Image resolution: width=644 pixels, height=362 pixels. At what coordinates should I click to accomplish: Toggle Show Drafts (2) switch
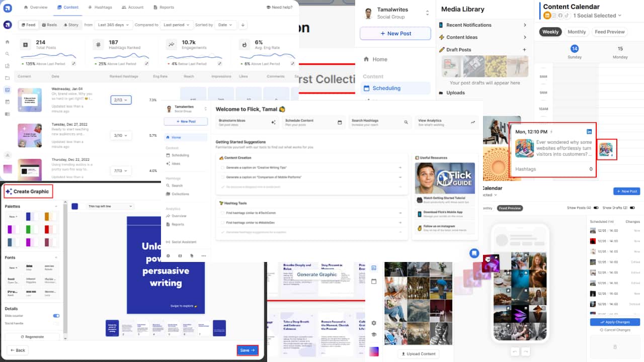(632, 208)
